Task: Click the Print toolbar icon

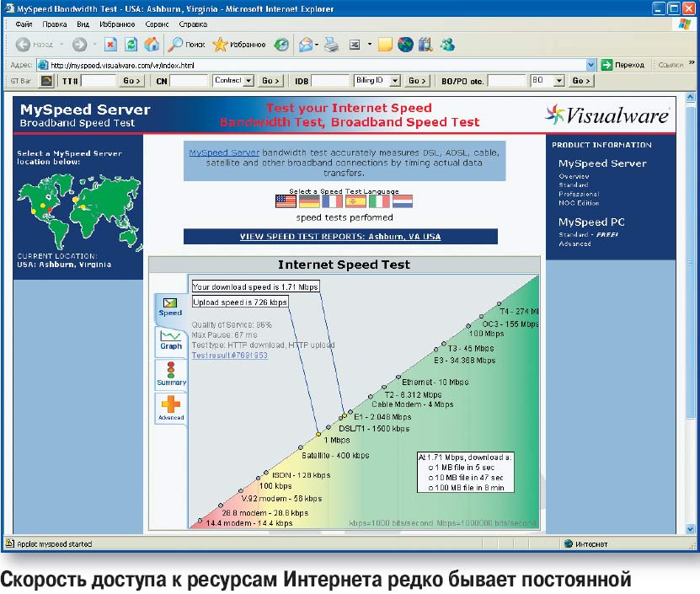Action: click(331, 45)
